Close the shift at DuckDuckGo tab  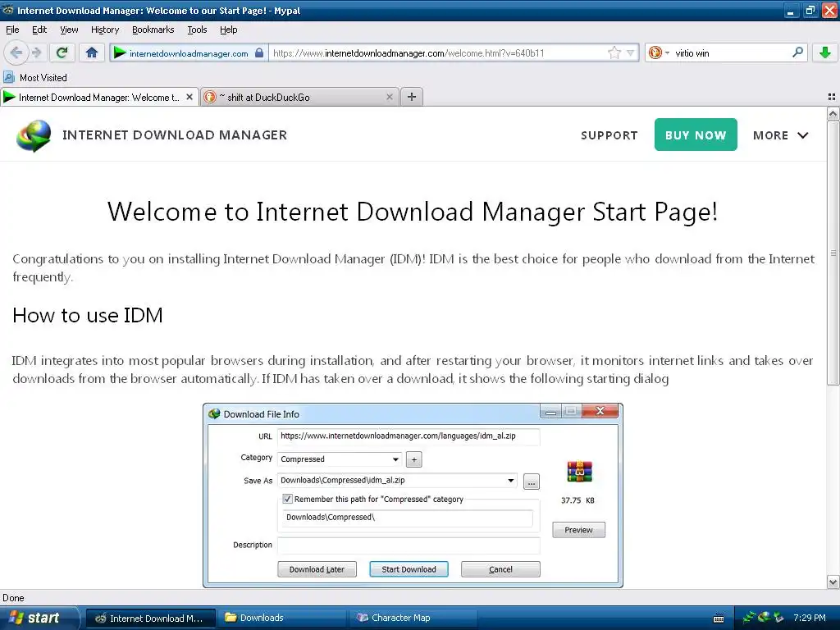[390, 97]
